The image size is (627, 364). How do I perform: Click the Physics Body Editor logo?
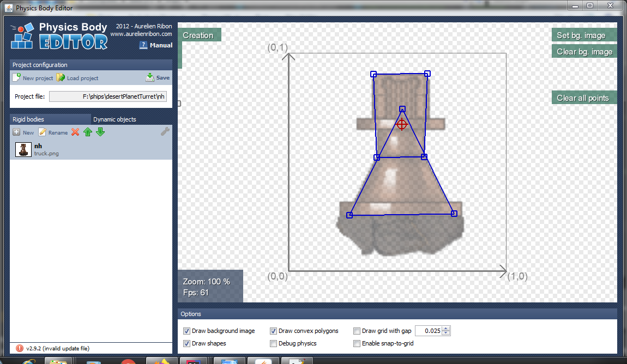pos(59,37)
